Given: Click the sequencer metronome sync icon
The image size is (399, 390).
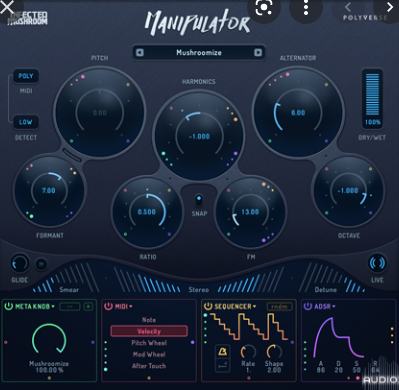Looking at the screenshot, I should click(x=222, y=351).
